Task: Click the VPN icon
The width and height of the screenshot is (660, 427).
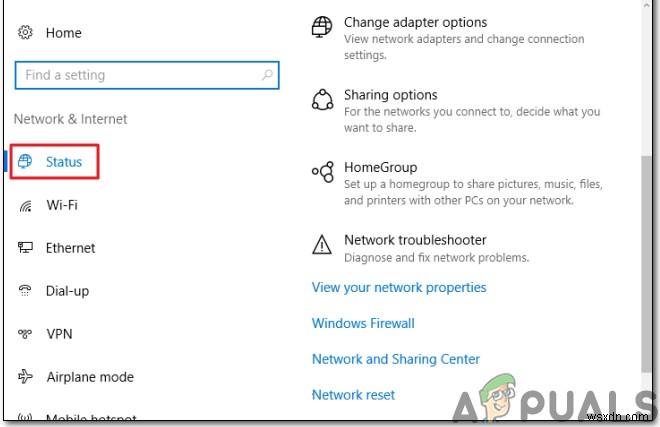Action: (26, 334)
